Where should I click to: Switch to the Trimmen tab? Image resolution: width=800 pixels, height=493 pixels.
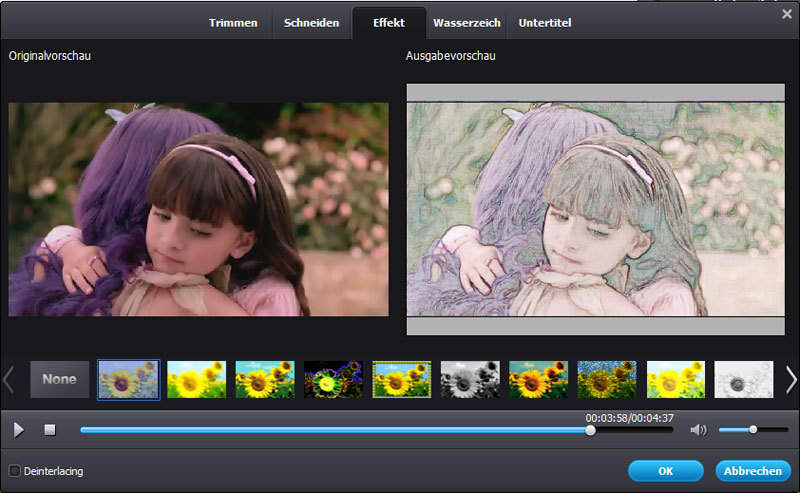tap(233, 22)
